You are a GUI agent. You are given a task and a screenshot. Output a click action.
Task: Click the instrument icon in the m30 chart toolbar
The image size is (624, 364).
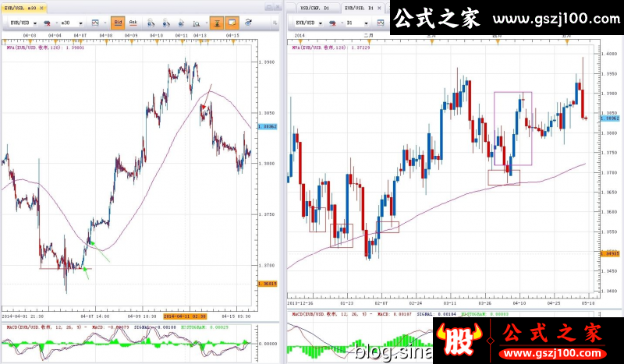pos(47,23)
